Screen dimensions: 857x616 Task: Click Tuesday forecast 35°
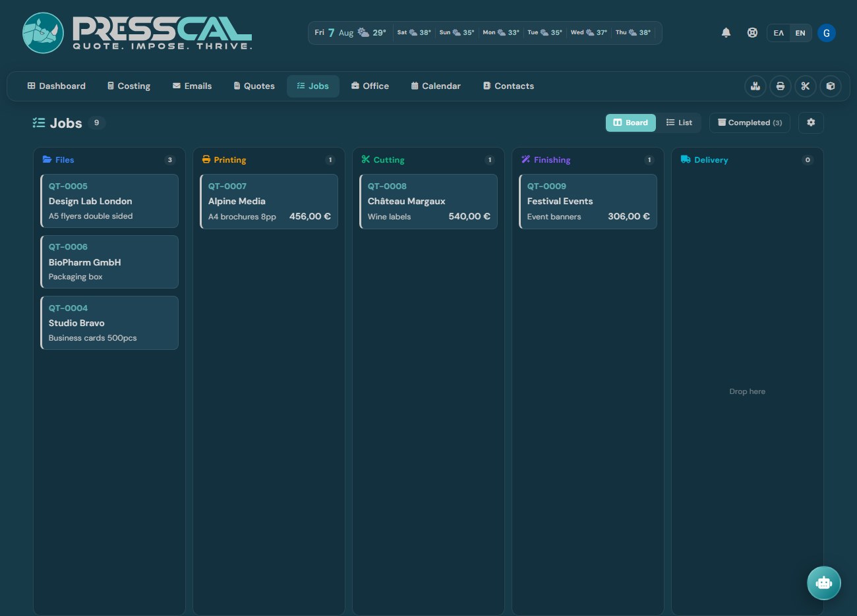coord(545,32)
